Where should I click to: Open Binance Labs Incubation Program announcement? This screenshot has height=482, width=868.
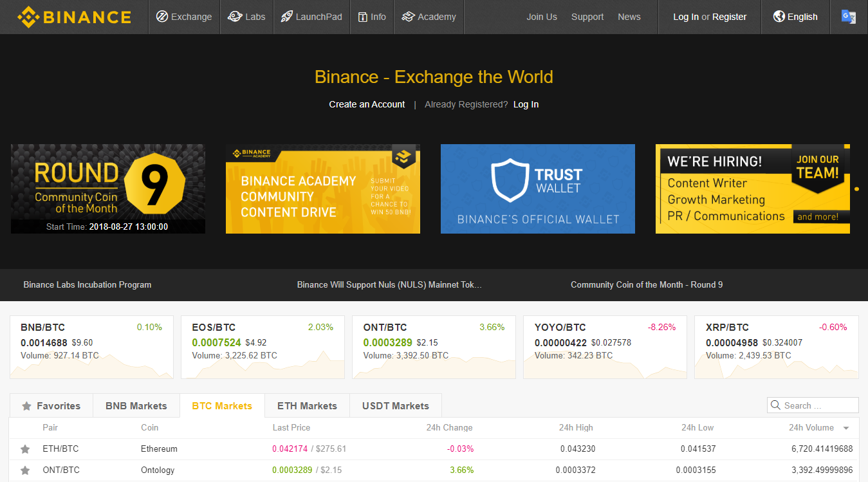point(88,284)
